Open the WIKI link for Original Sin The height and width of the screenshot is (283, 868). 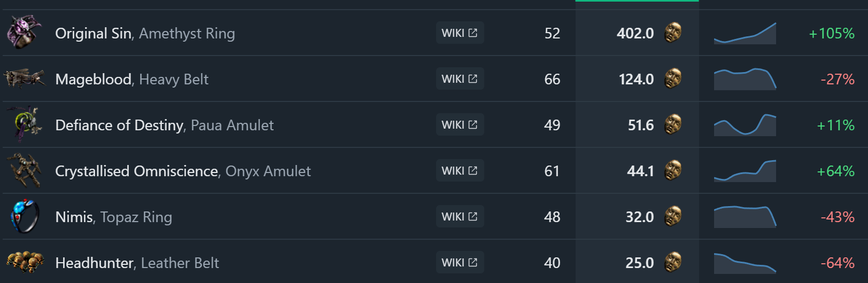pos(460,33)
